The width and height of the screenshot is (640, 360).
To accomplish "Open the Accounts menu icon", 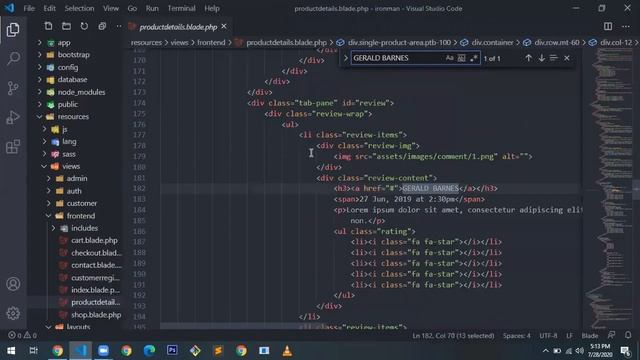I will pyautogui.click(x=13, y=284).
